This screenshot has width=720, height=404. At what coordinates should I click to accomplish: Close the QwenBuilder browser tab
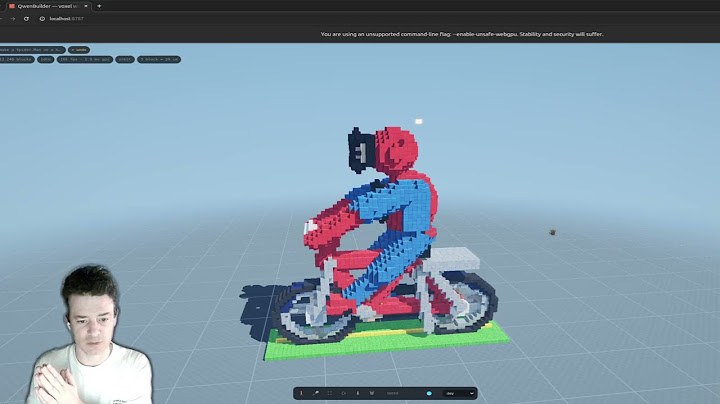pos(86,6)
